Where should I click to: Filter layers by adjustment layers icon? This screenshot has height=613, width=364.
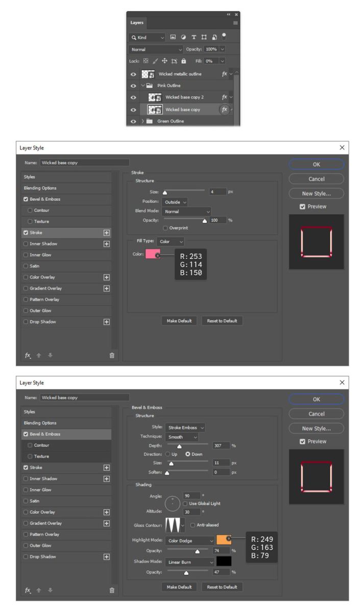click(x=183, y=37)
